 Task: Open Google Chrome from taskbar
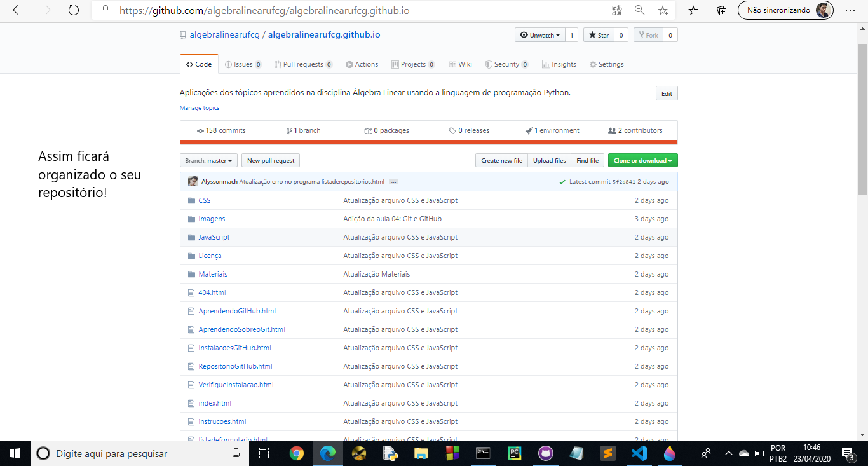(x=297, y=453)
